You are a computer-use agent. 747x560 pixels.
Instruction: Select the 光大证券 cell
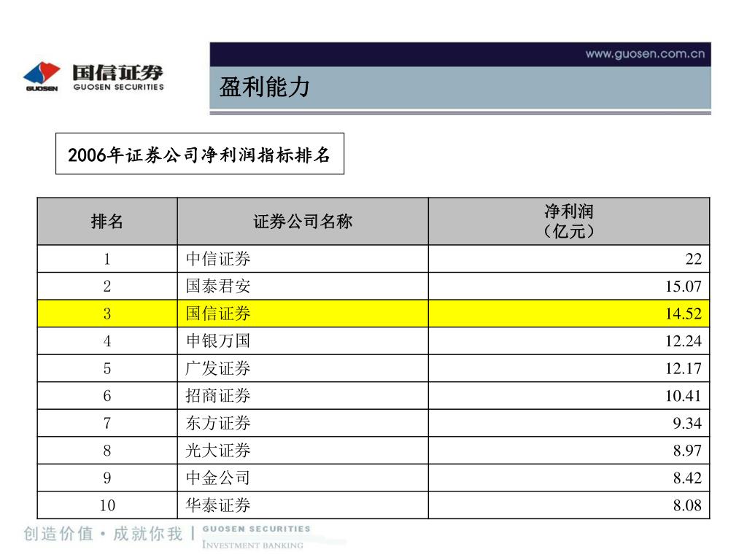(x=303, y=451)
